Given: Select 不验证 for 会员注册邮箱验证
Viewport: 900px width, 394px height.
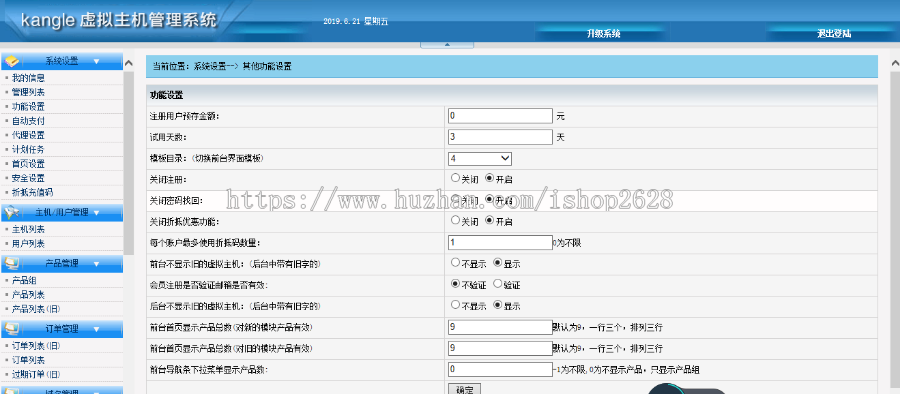Looking at the screenshot, I should tap(455, 284).
